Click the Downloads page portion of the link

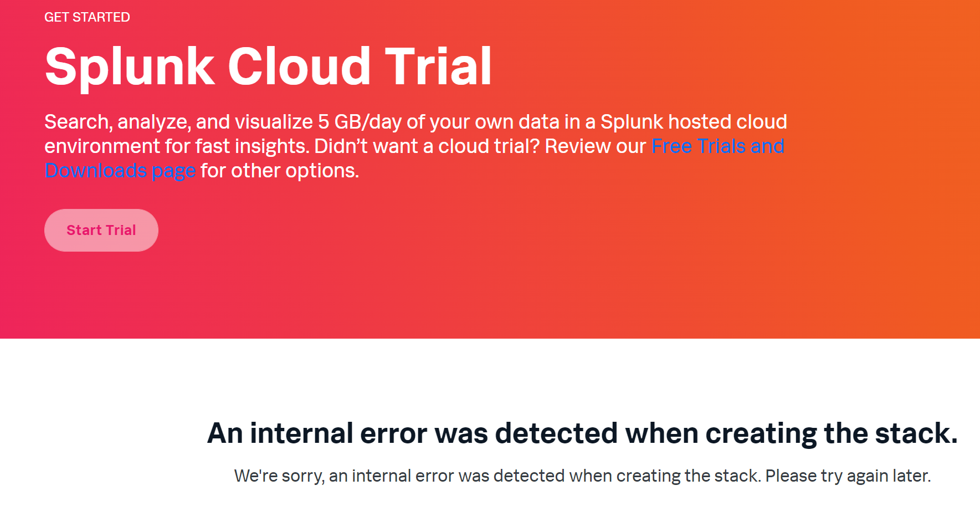(x=119, y=170)
